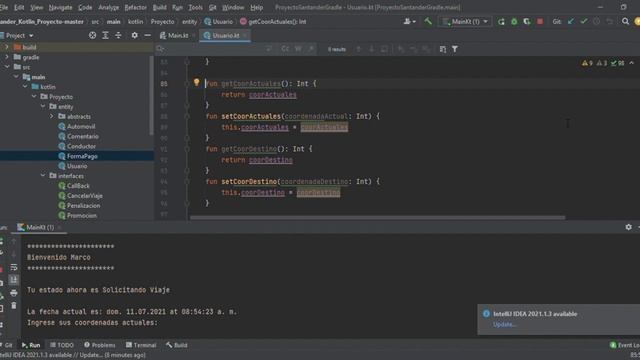Click the find bar filter funnel icon
This screenshot has width=640, height=360.
[455, 49]
